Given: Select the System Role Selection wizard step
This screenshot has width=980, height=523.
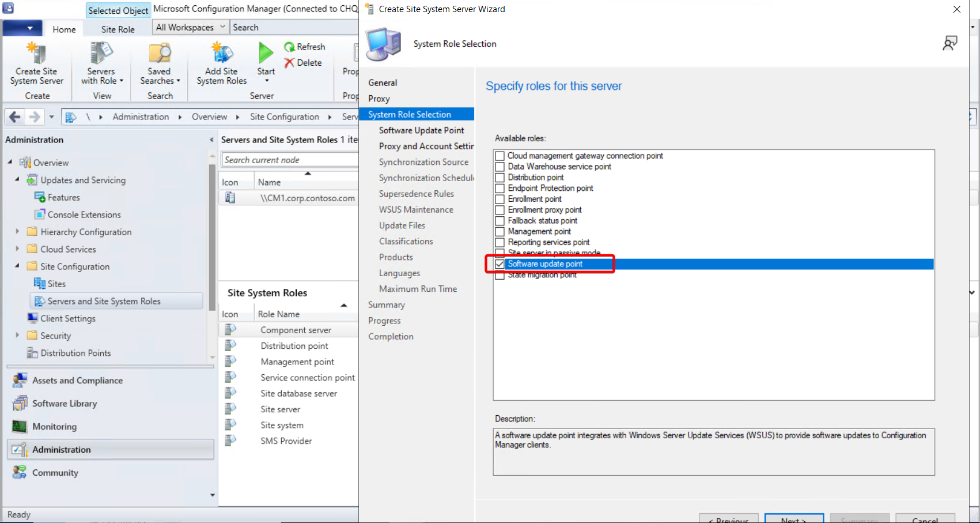Looking at the screenshot, I should [417, 114].
